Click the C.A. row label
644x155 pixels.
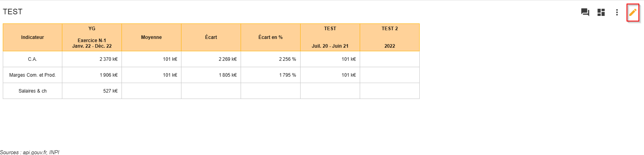33,59
